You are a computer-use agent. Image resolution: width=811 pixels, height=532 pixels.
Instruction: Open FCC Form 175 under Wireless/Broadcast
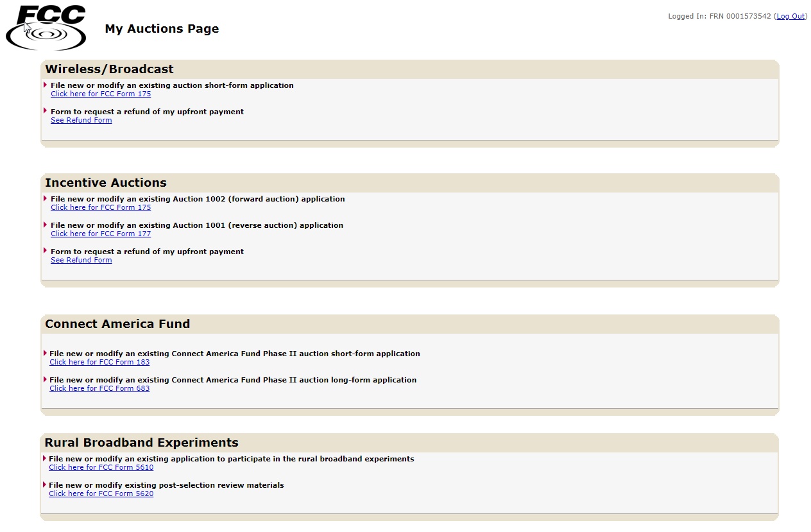[101, 94]
